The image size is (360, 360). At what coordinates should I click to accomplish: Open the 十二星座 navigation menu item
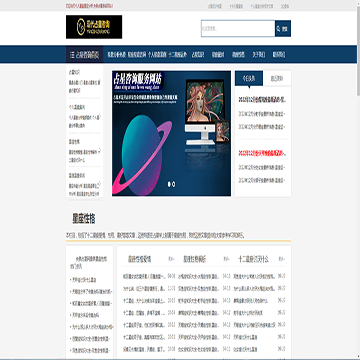pyautogui.click(x=178, y=55)
